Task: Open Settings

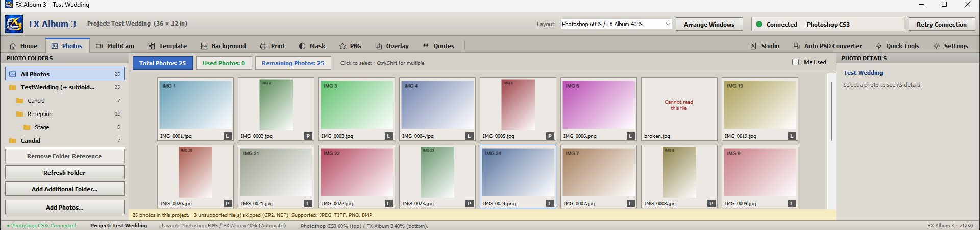Action: (950, 46)
